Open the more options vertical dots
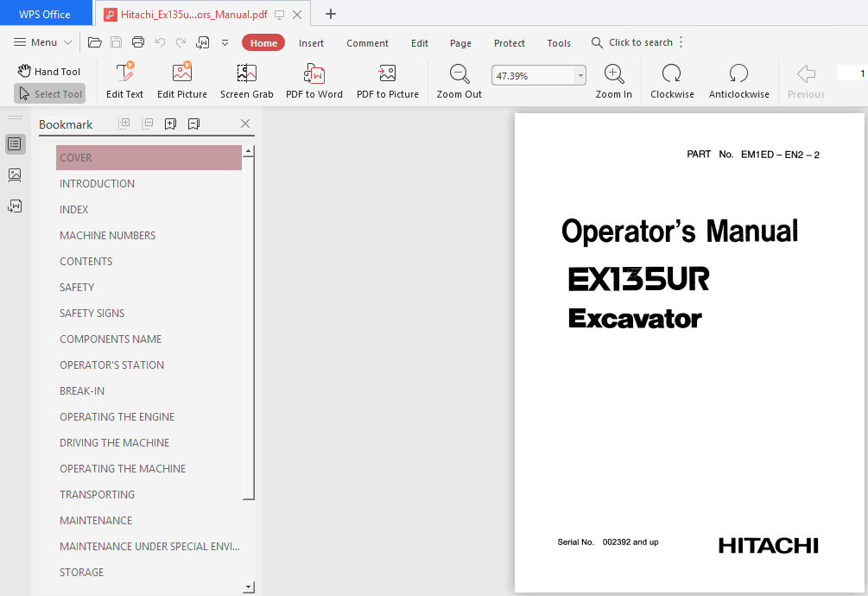This screenshot has height=596, width=868. pyautogui.click(x=681, y=42)
